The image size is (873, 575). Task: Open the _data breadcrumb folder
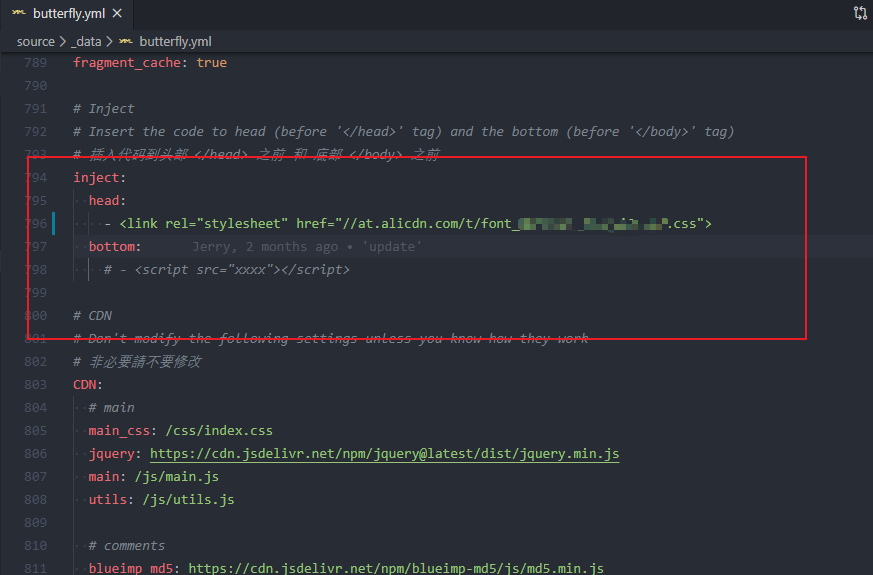pyautogui.click(x=86, y=42)
